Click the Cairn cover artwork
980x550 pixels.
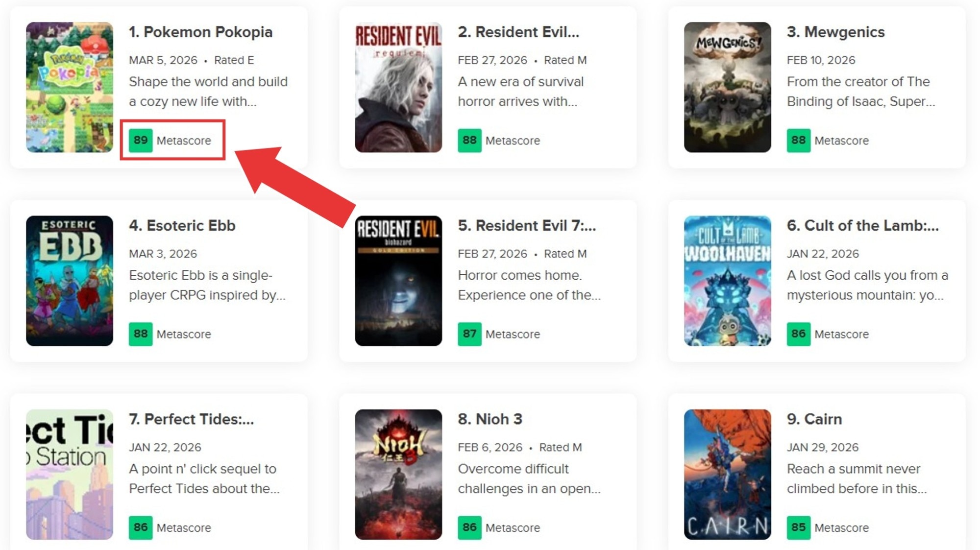tap(728, 475)
